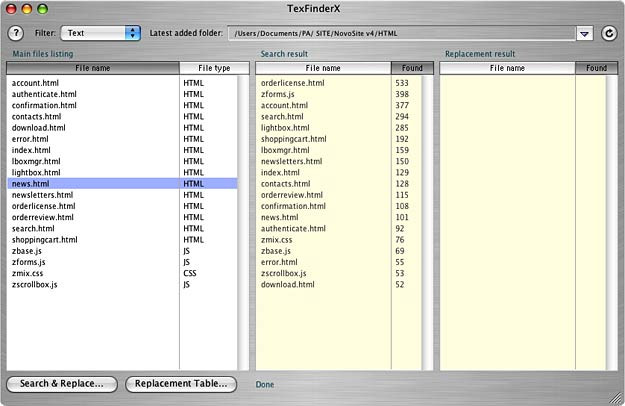Select zbase.js in main files listing
Viewport: 625px width, 406px height.
click(x=27, y=251)
